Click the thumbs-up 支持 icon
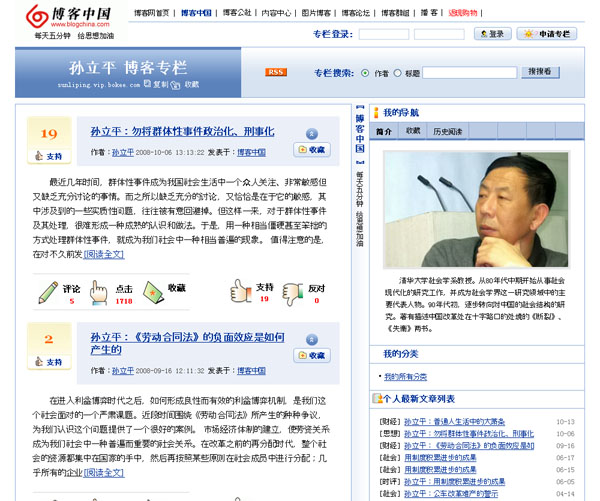 click(241, 292)
